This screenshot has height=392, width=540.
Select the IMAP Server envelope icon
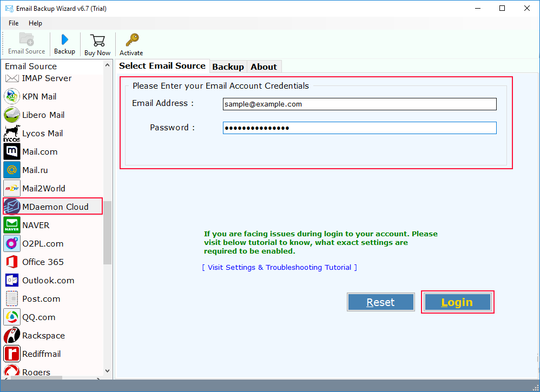(12, 78)
